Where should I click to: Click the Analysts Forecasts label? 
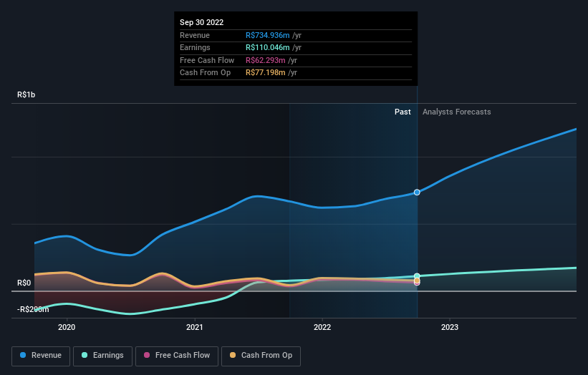click(x=456, y=112)
